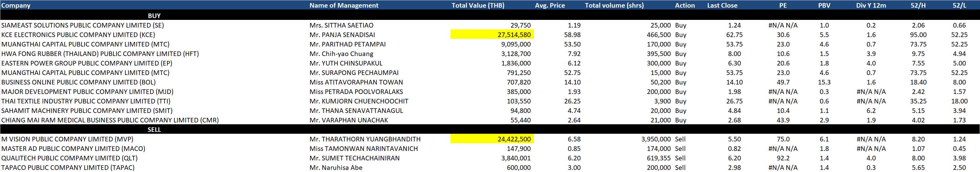Image resolution: width=980 pixels, height=172 pixels.
Task: Click total value 3,128,700
Action: (516, 54)
